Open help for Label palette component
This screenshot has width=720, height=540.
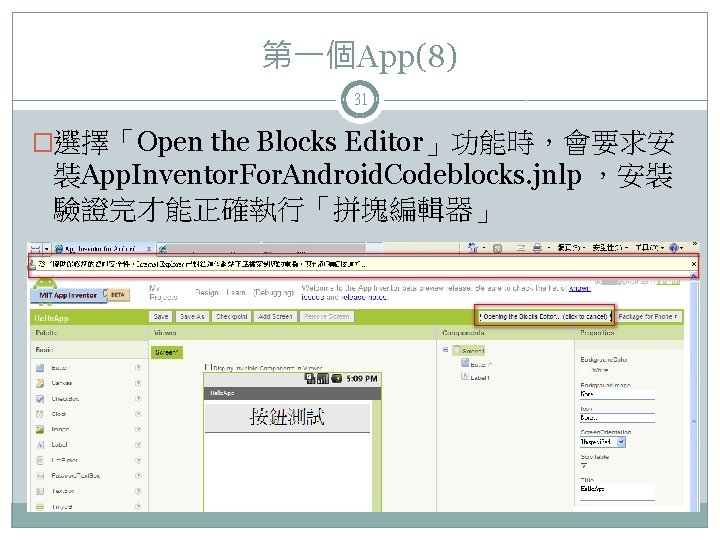pyautogui.click(x=138, y=444)
